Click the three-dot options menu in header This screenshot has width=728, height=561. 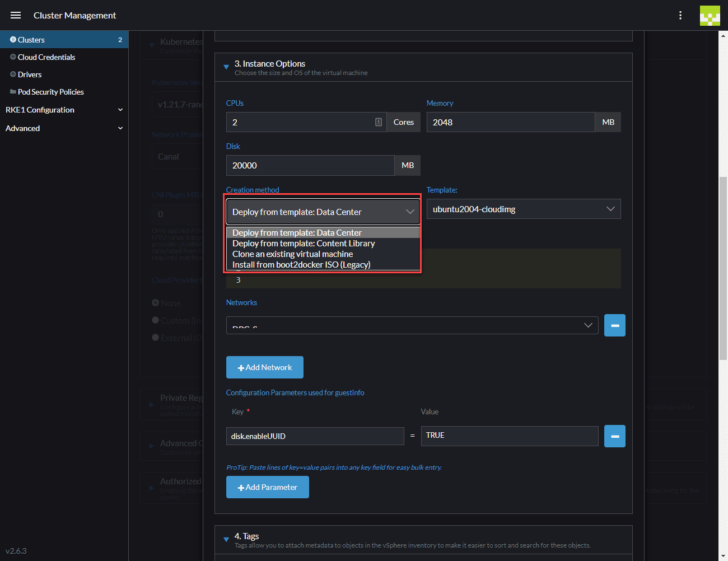[680, 15]
